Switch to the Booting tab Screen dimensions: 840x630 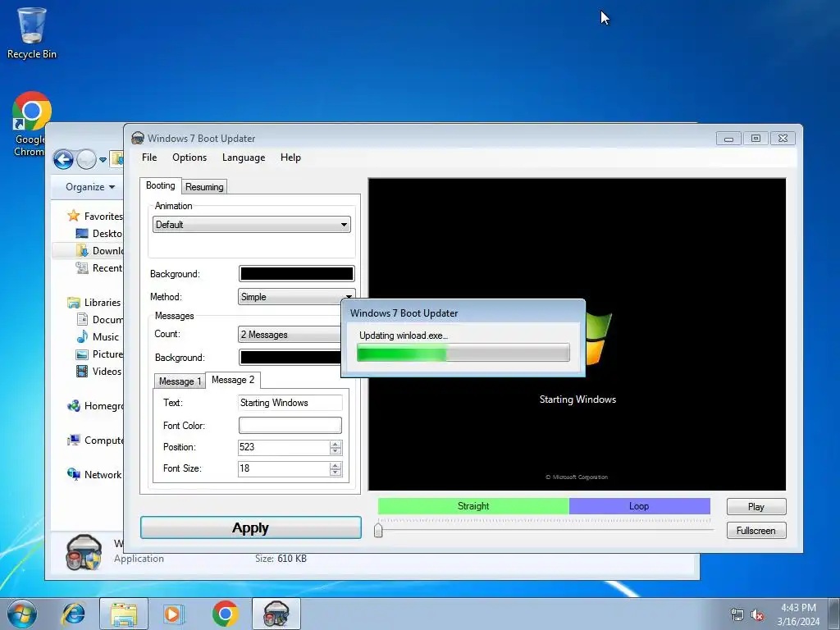(x=161, y=185)
